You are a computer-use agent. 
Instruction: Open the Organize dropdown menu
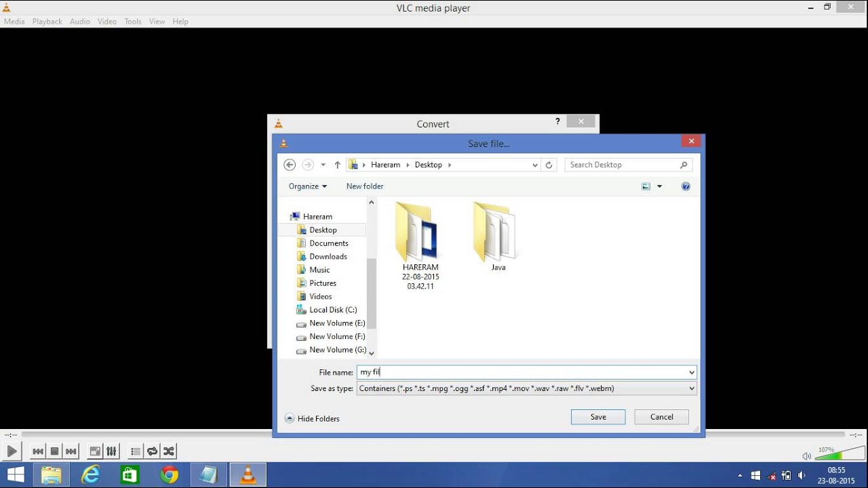pos(308,186)
